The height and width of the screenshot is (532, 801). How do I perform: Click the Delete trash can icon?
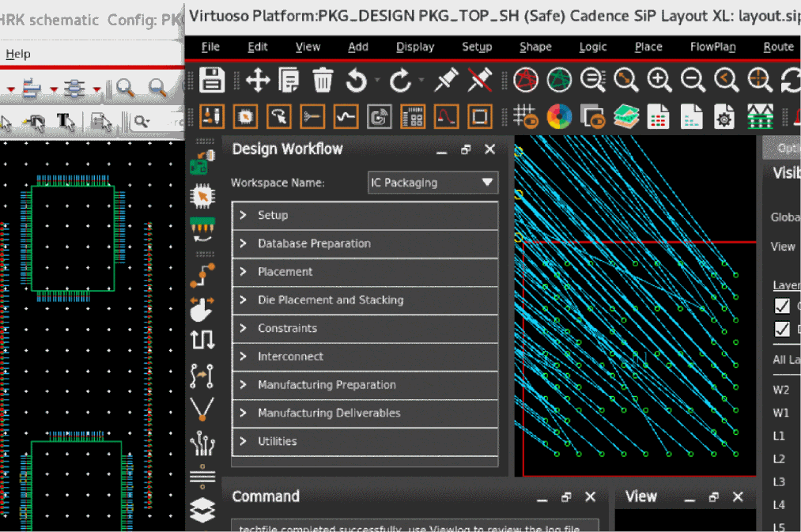323,80
